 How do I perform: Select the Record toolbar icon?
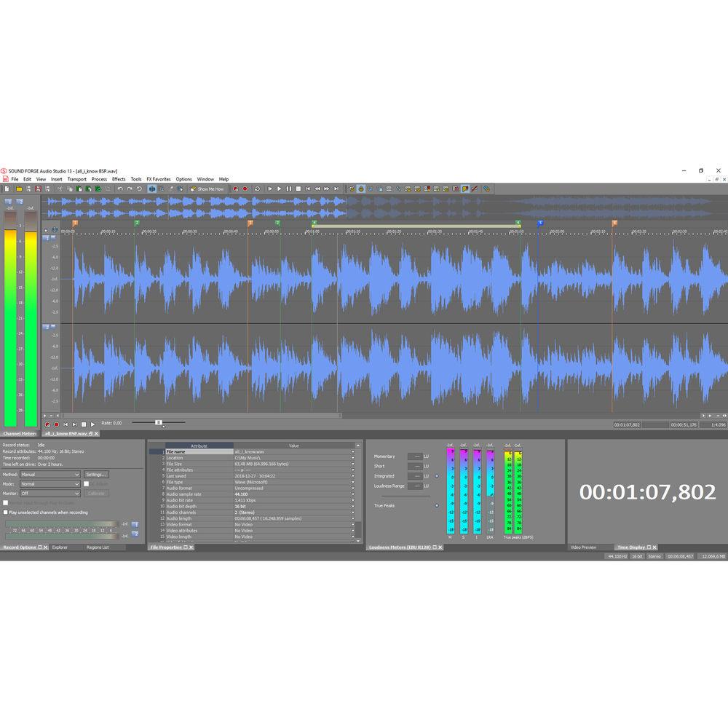tap(245, 188)
